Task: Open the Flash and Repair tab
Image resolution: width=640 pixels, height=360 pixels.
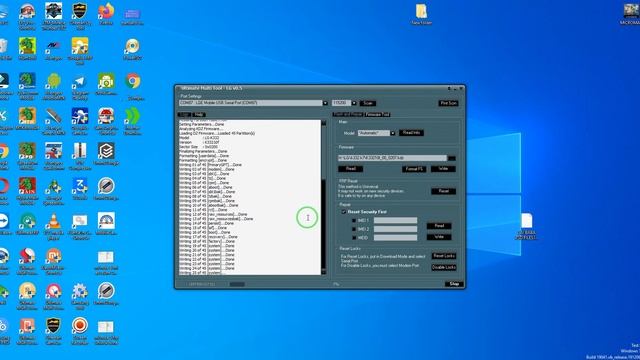Action: (x=348, y=115)
